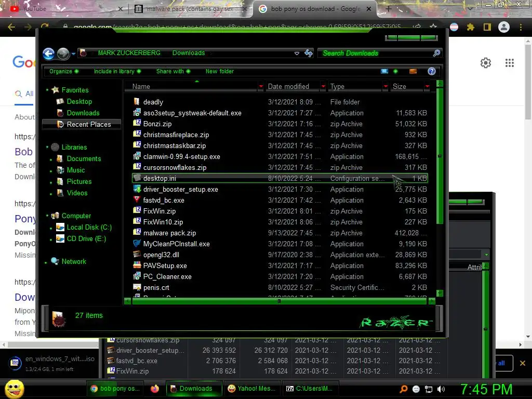Switch to bob pony os download tab

click(x=315, y=9)
